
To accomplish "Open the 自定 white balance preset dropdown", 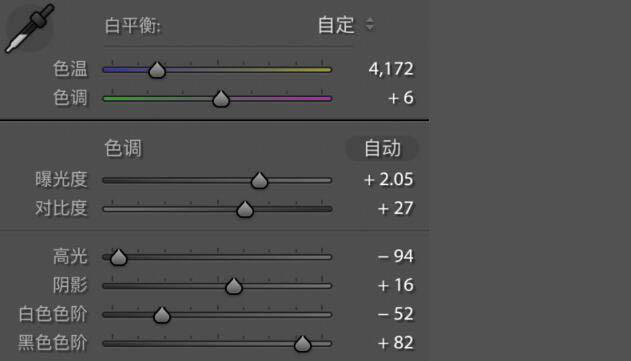I will coord(346,25).
